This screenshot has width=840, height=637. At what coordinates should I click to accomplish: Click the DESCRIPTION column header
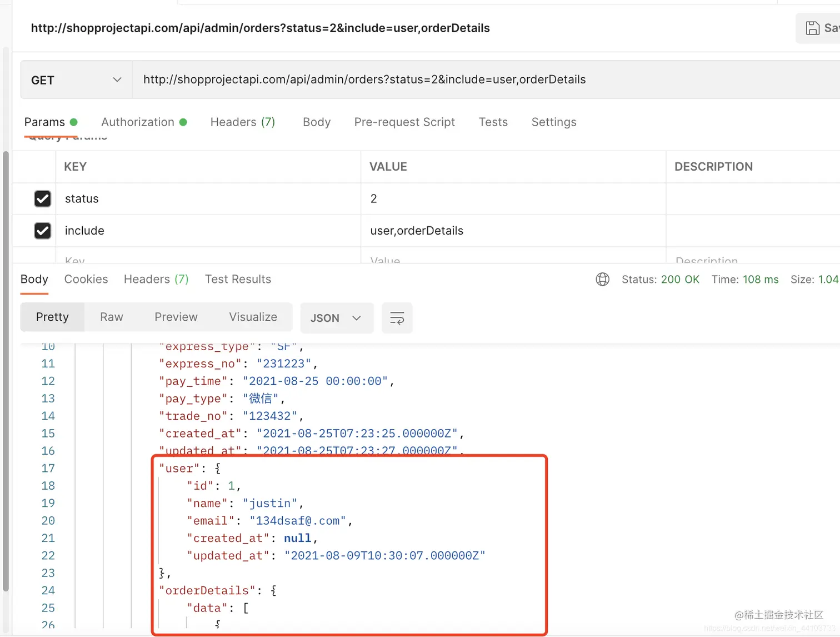713,167
